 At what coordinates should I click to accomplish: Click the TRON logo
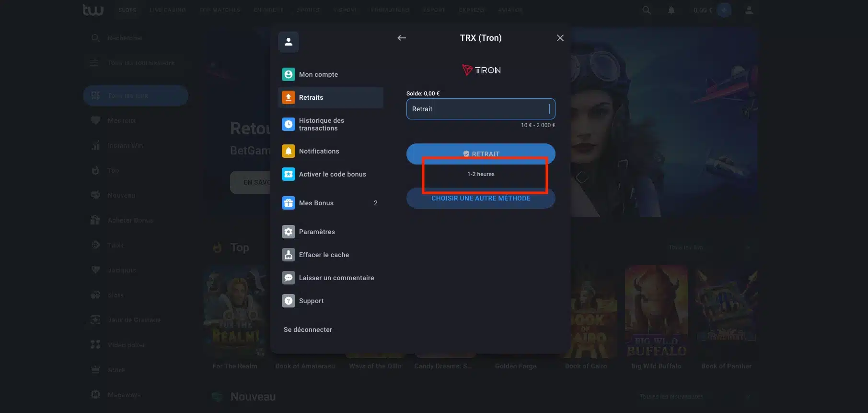tap(481, 70)
